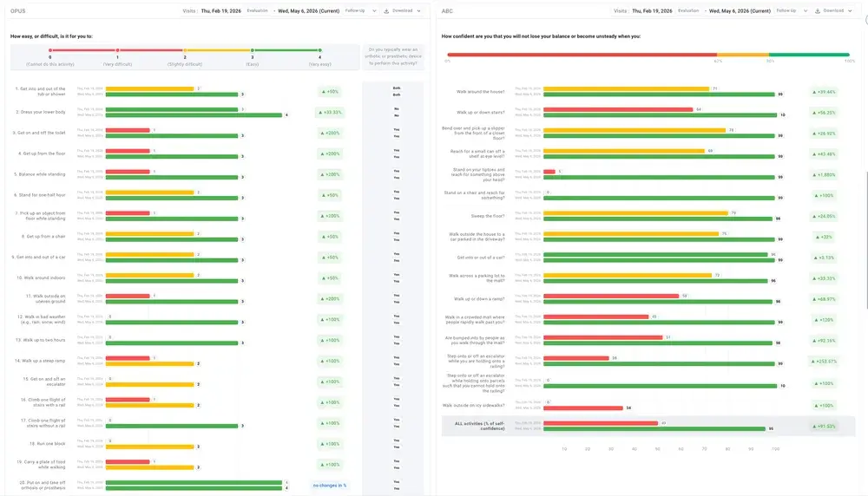This screenshot has width=868, height=496.
Task: Click the '(Very difficult)' scale label
Action: tap(117, 64)
